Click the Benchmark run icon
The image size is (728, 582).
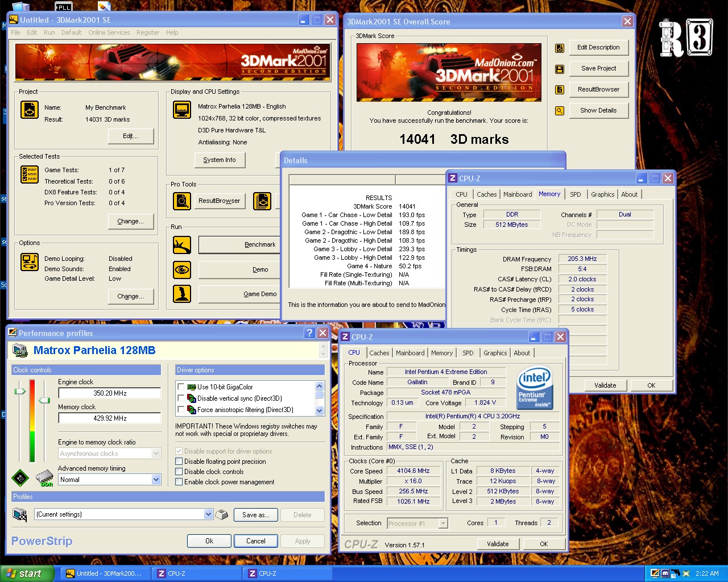[x=182, y=245]
